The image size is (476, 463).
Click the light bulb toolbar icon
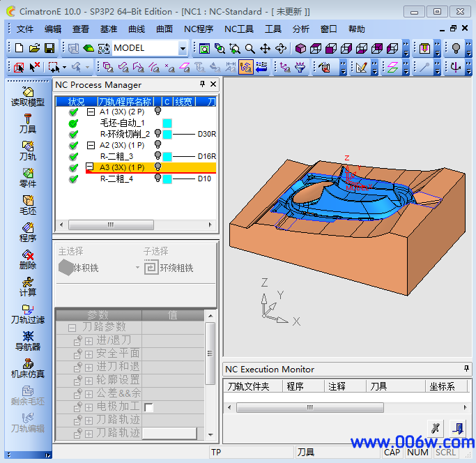click(456, 48)
